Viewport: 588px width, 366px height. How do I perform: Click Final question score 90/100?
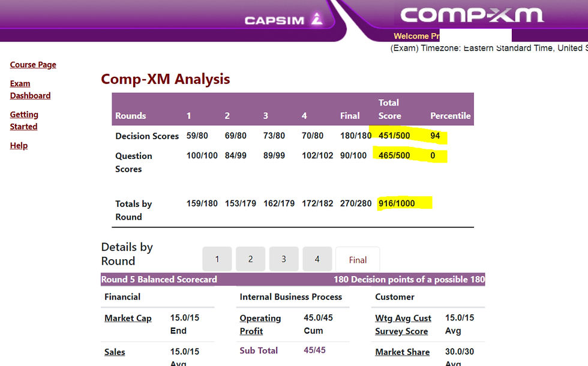[353, 155]
